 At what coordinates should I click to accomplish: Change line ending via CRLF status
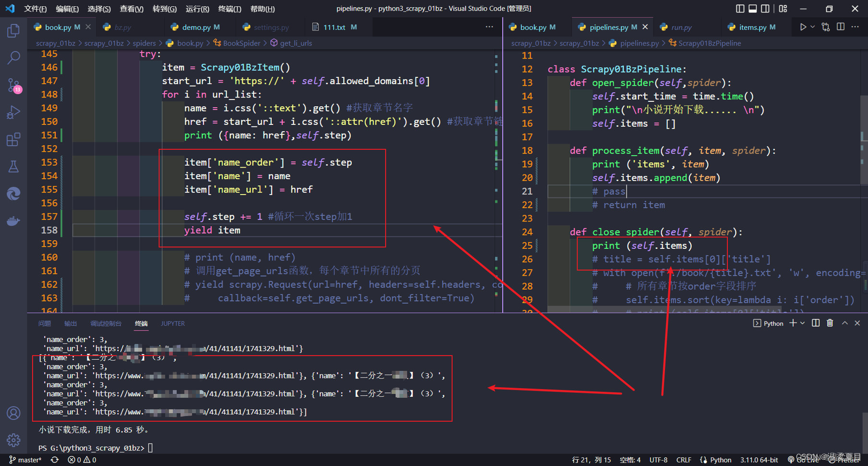(684, 460)
